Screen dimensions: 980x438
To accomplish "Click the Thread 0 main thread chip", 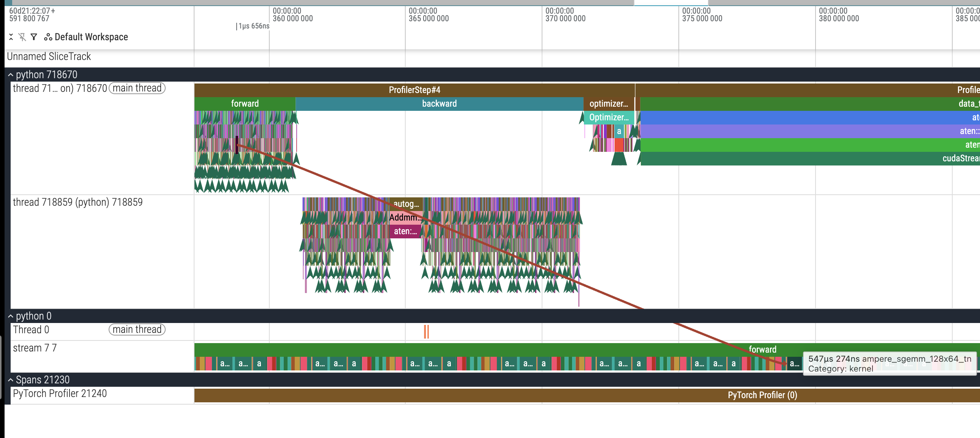I will pos(137,330).
